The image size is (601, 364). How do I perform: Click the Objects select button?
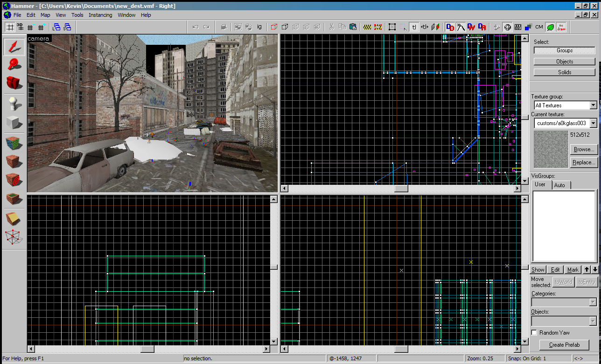(x=565, y=62)
